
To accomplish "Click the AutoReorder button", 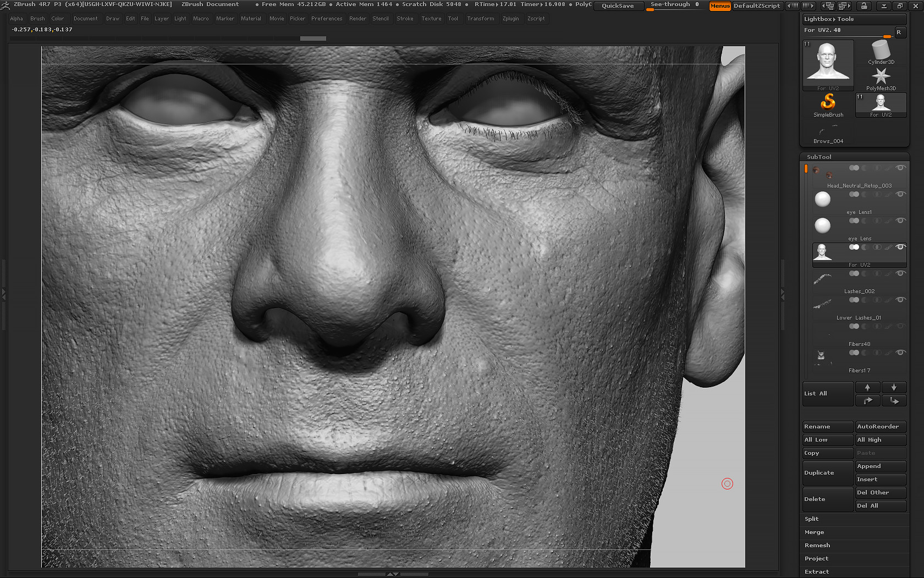I will (x=881, y=426).
